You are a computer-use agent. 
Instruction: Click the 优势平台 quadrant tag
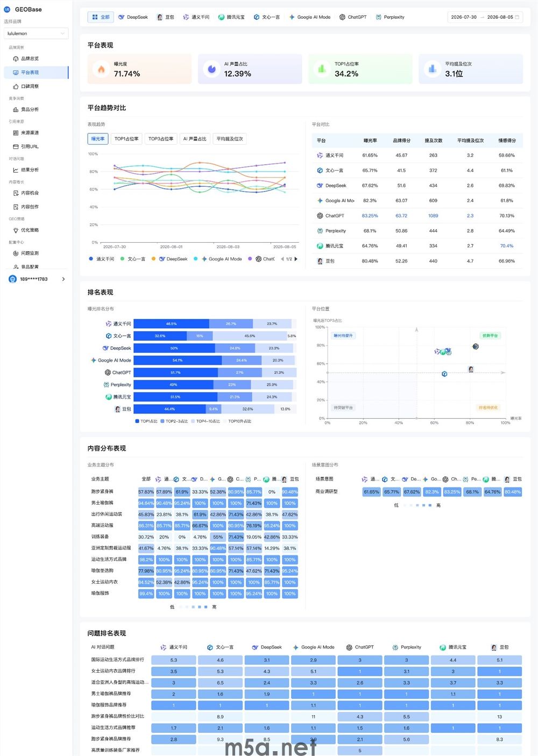490,335
